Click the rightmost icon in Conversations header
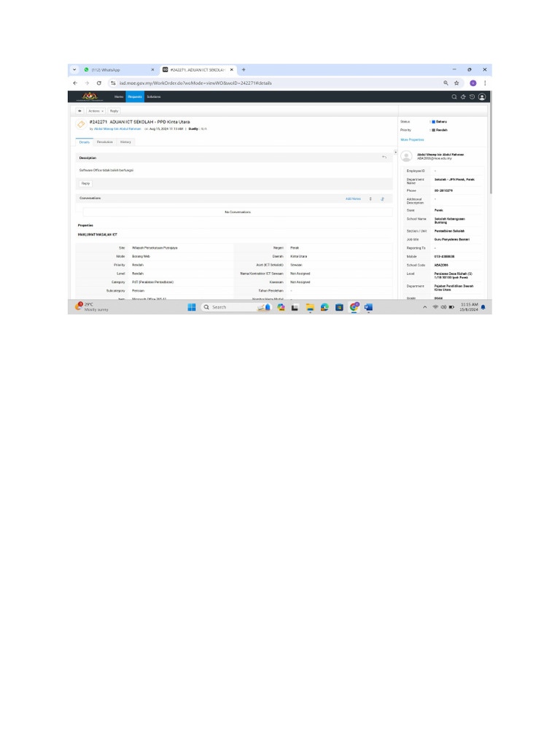The height and width of the screenshot is (747, 560). tap(382, 198)
